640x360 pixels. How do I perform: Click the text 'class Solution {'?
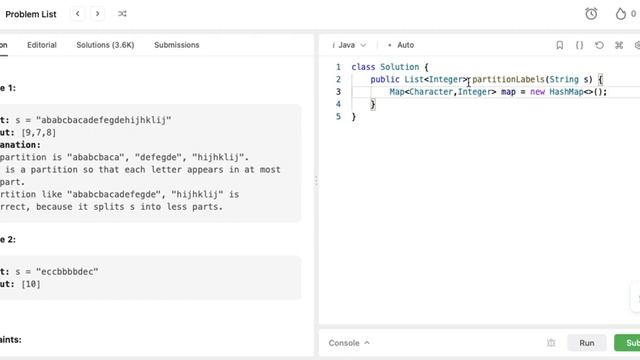[390, 67]
